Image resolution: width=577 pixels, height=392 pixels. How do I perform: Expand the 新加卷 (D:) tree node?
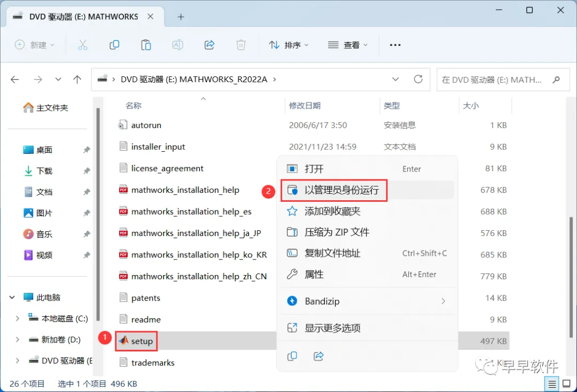(x=17, y=340)
